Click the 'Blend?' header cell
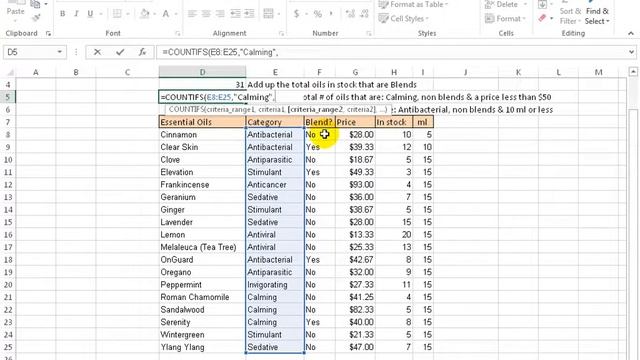 pos(320,122)
